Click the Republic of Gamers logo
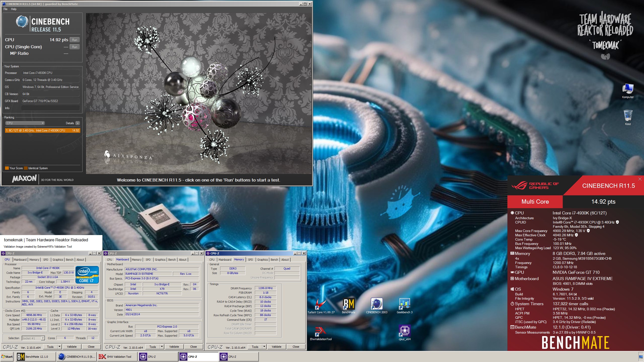The height and width of the screenshot is (362, 644). pyautogui.click(x=535, y=186)
